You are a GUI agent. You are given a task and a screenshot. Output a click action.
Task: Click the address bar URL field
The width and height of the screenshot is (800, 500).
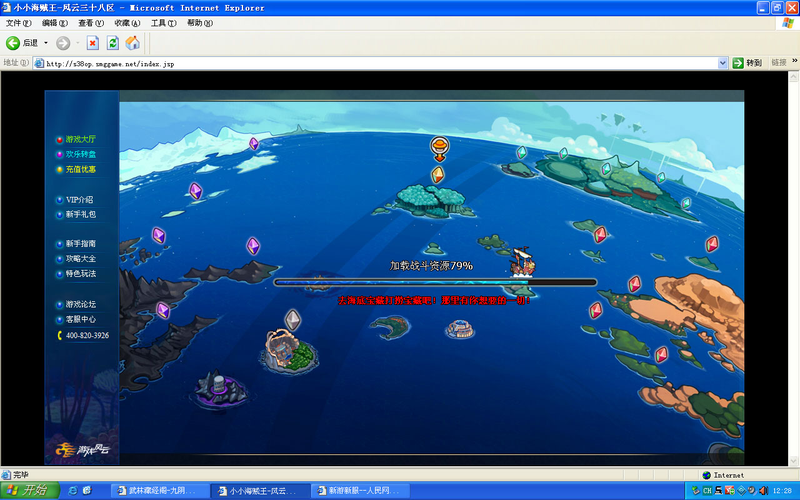[378, 63]
